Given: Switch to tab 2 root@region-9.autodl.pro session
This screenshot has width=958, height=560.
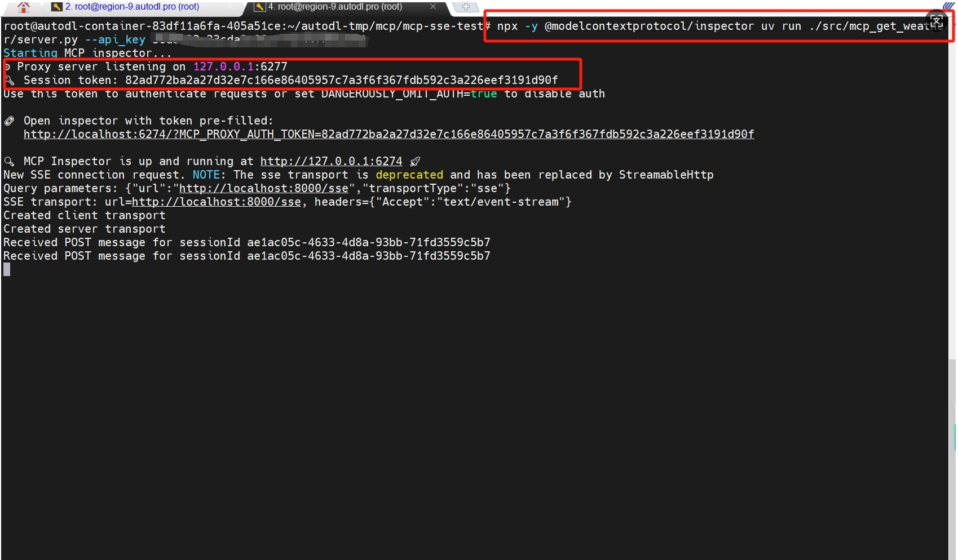Looking at the screenshot, I should tap(131, 7).
